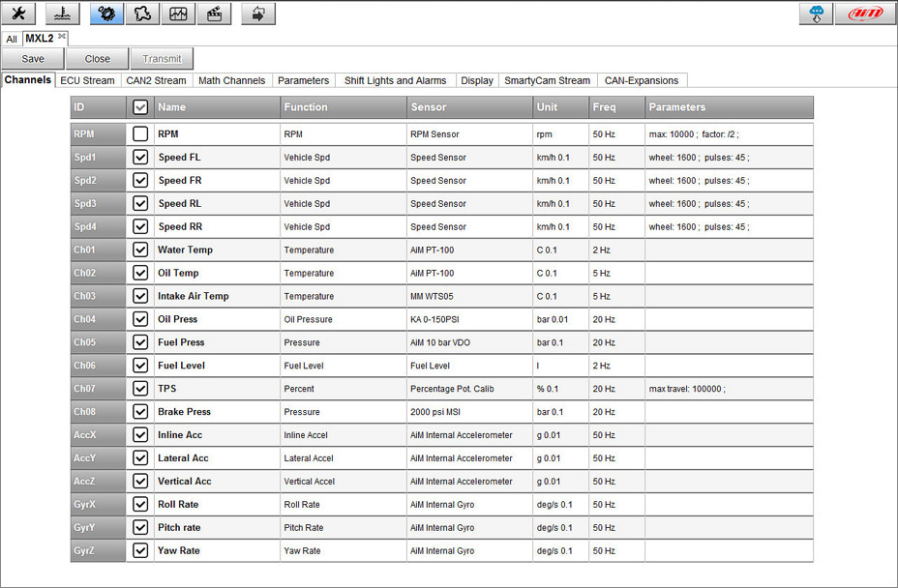Click the cloud connection icon
Viewport: 898px width, 588px height.
(816, 14)
